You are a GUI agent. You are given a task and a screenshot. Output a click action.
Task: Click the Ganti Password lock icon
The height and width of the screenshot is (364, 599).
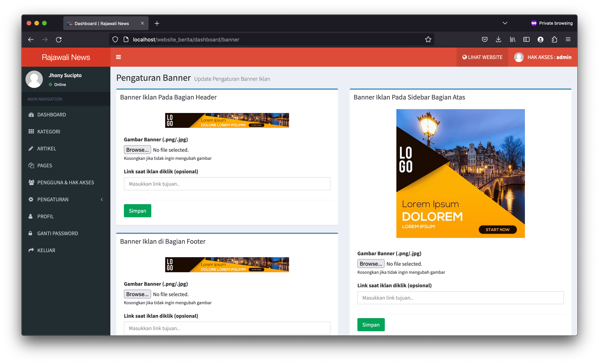coord(30,233)
